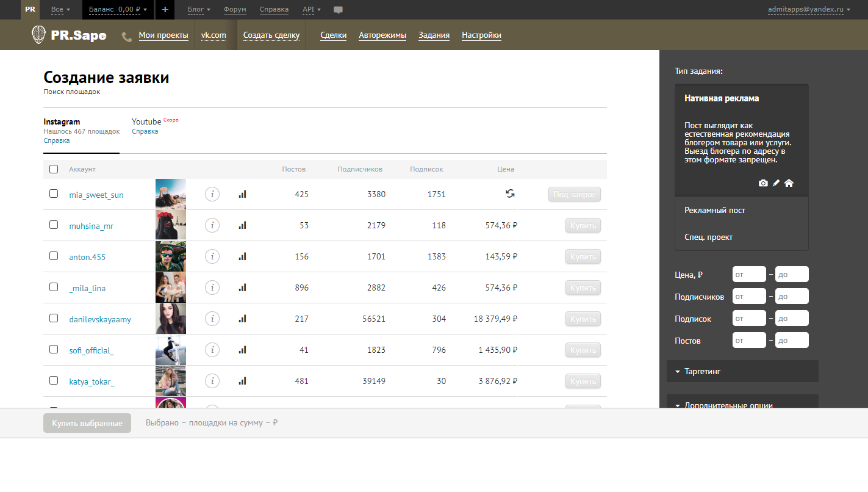Click the chat bubble icon in top bar
868x492 pixels.
tap(339, 10)
